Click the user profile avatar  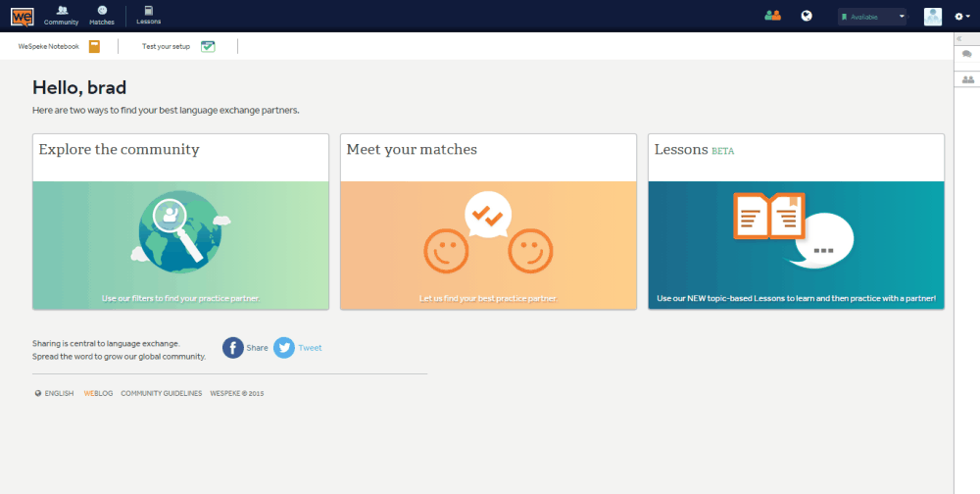click(933, 17)
